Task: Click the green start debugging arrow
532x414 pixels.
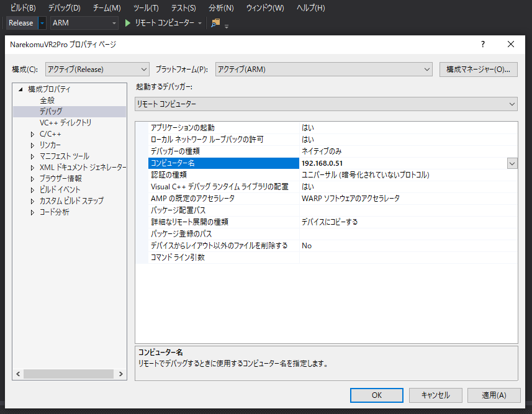Action: pyautogui.click(x=128, y=23)
